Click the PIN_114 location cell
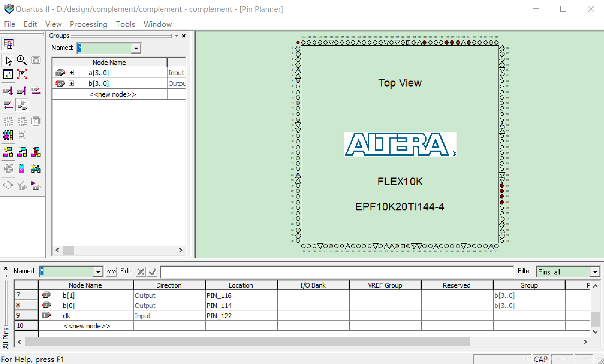The height and width of the screenshot is (364, 604). 241,306
